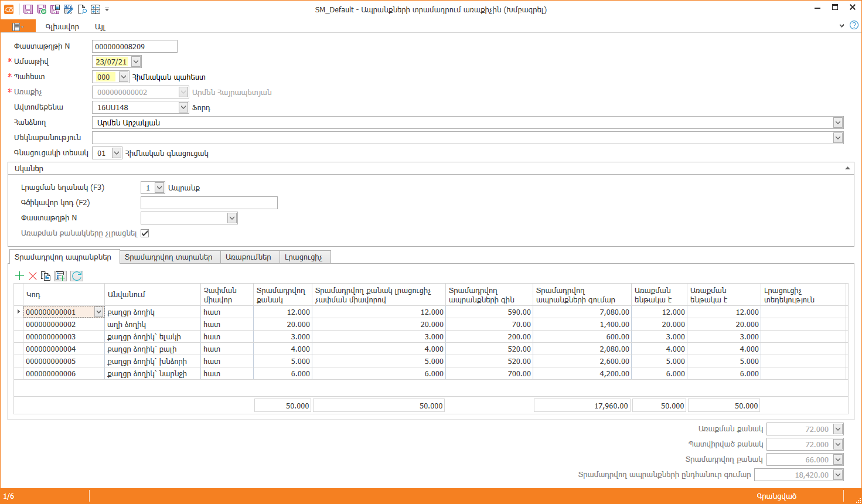Viewport: 862px width, 504px height.
Task: Click the Փաստաթղթի N field 000000008209
Action: 134,46
